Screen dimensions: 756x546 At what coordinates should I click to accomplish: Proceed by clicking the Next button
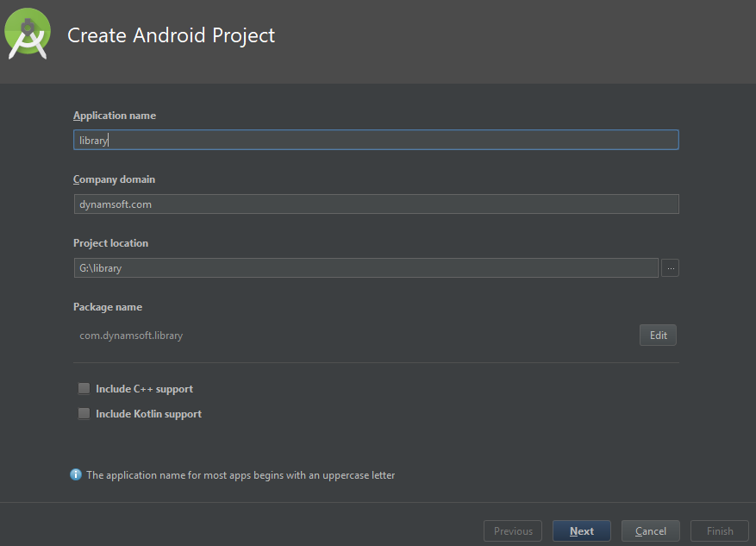click(581, 531)
